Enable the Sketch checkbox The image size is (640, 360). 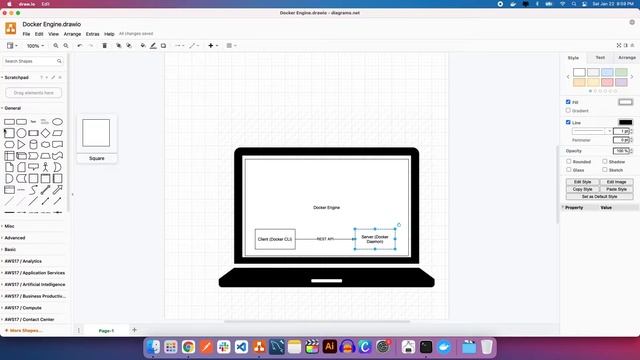click(x=604, y=169)
